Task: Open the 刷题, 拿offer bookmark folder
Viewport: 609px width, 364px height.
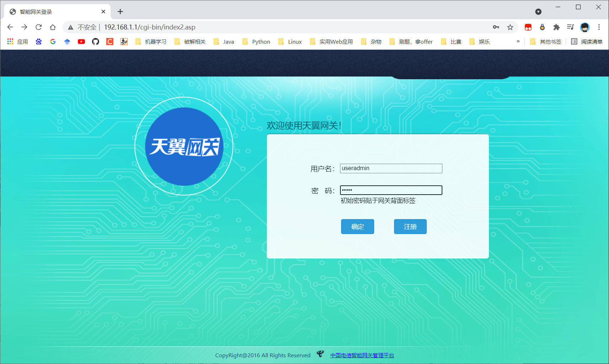Action: (x=411, y=42)
